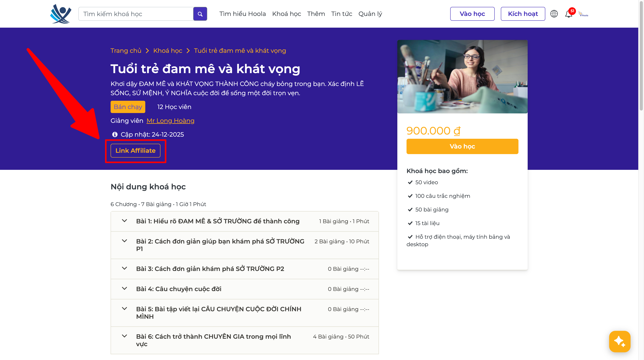Click chevron after Trang chủ breadcrumb
Screen dimensions: 644x360
click(147, 51)
